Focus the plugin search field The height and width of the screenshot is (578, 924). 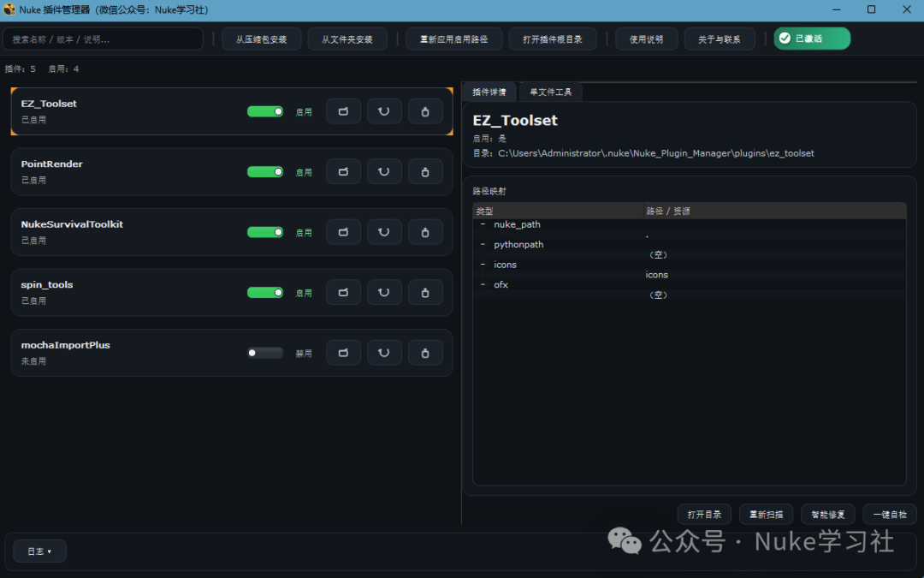coord(104,39)
